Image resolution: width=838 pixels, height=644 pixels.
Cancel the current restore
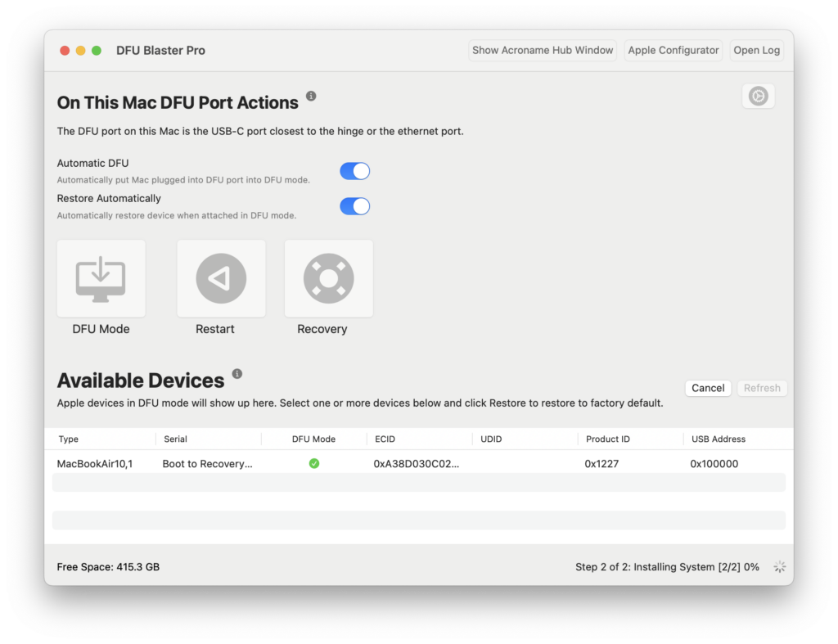tap(708, 388)
